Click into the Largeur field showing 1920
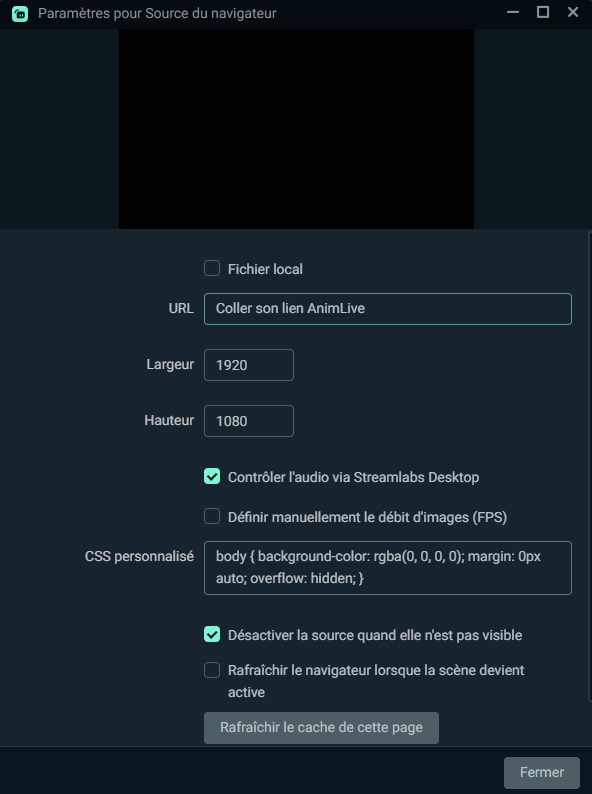Image resolution: width=592 pixels, height=794 pixels. pyautogui.click(x=249, y=365)
